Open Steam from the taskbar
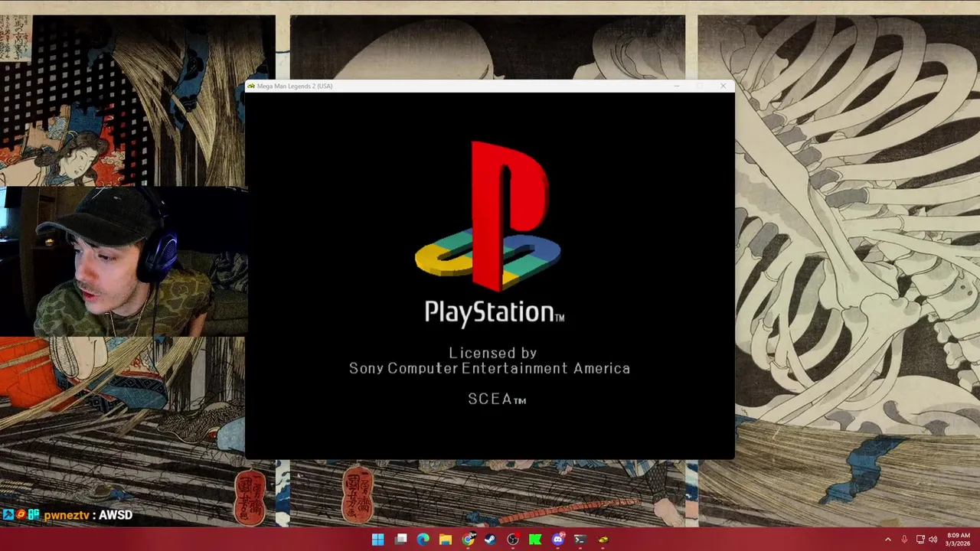Screen dimensions: 980x551 490,540
